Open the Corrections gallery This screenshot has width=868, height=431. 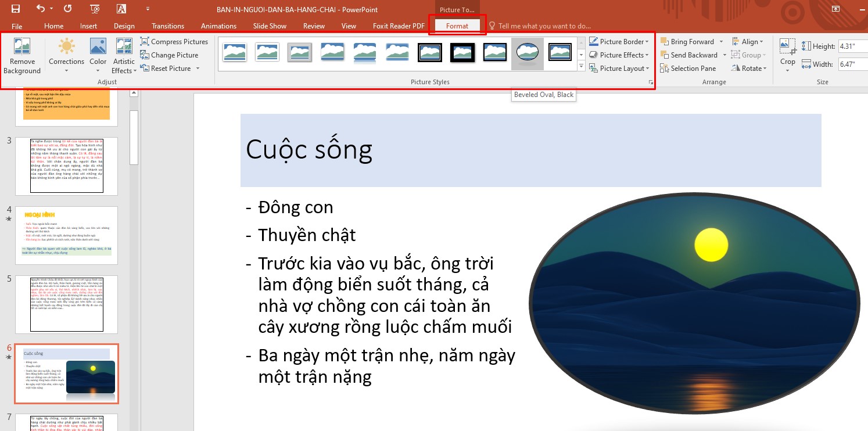66,55
